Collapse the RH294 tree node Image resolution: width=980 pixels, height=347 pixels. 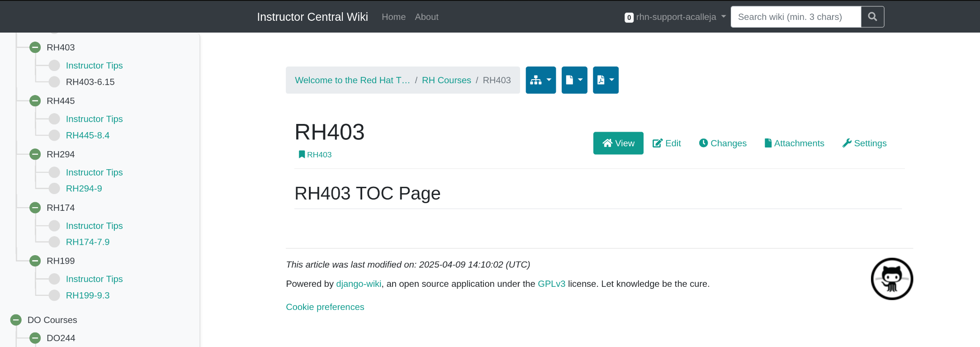point(35,154)
